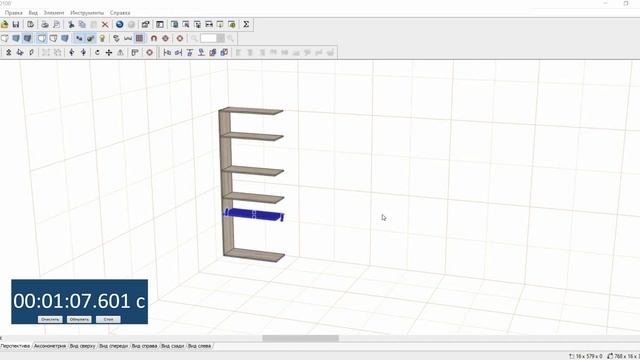The height and width of the screenshot is (360, 640).
Task: Open the Элемент menu
Action: click(x=54, y=13)
